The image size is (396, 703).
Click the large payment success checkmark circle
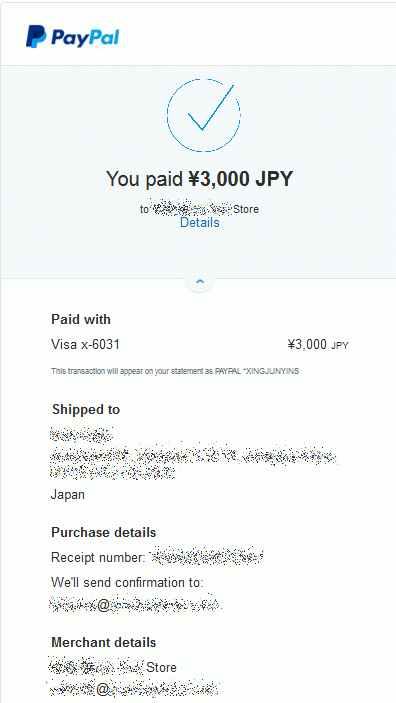point(204,115)
